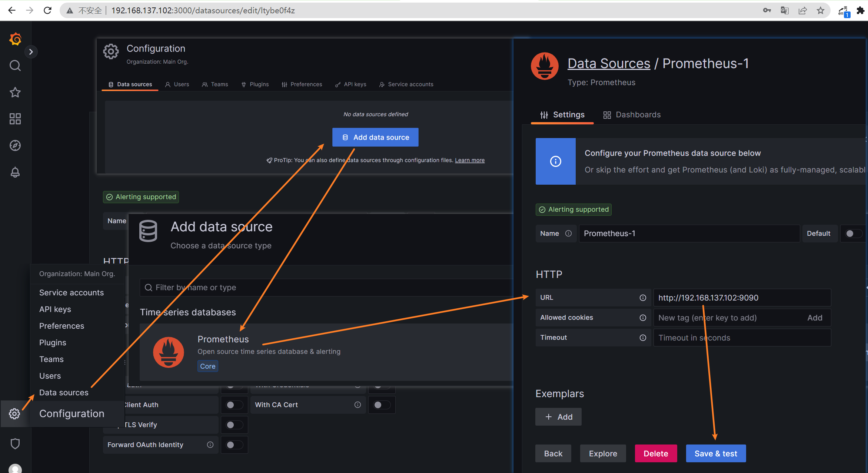Click browser back arrow
Viewport: 868px width, 473px height.
[12, 10]
